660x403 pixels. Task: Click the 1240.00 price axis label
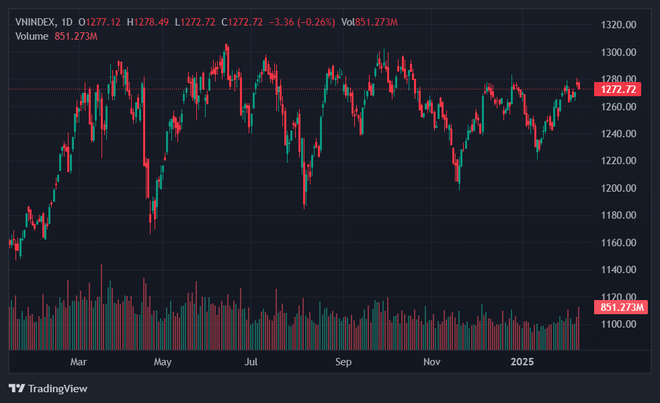tap(618, 133)
